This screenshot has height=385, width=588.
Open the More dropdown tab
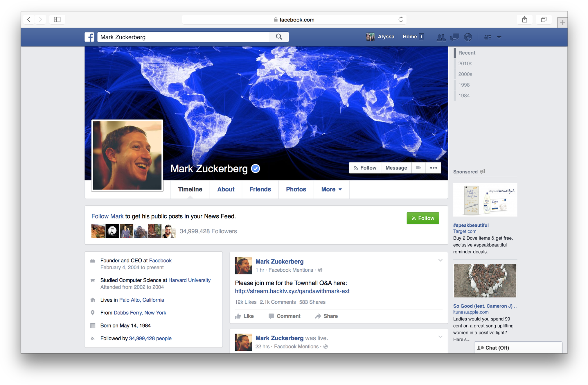pyautogui.click(x=331, y=189)
